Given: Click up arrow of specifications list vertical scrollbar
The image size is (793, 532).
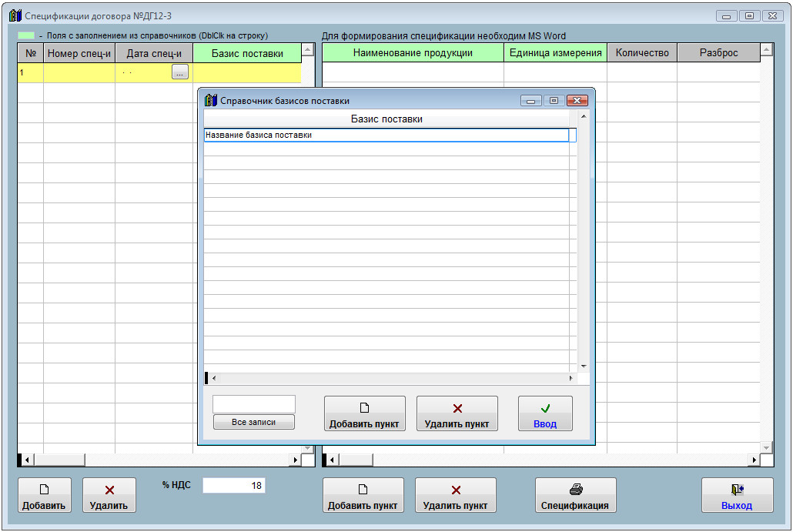Looking at the screenshot, I should [307, 49].
